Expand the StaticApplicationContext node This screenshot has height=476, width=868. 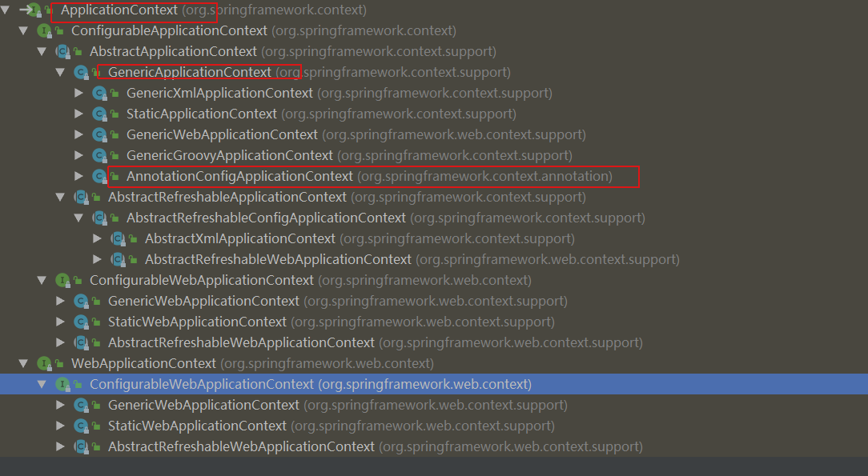coord(78,114)
